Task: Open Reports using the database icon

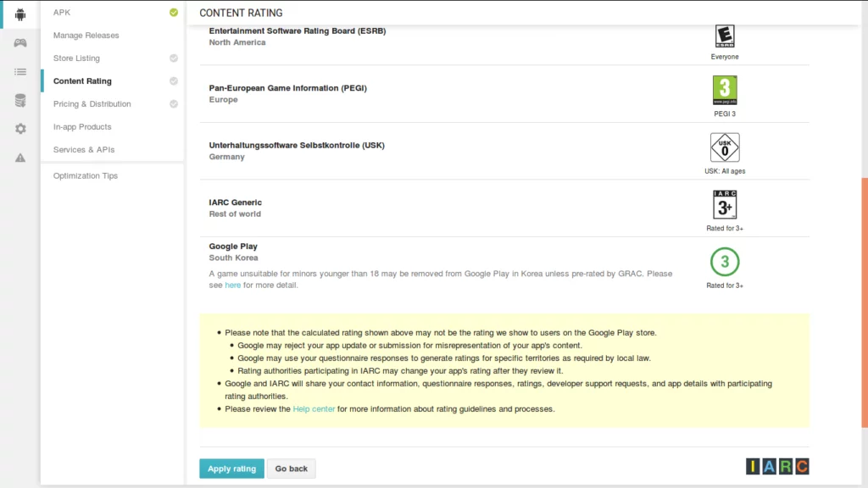Action: click(19, 99)
